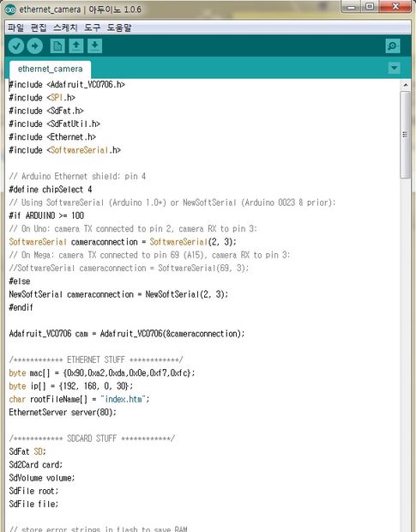Click the EthernetServer server(80) line
The width and height of the screenshot is (416, 532).
pos(63,412)
